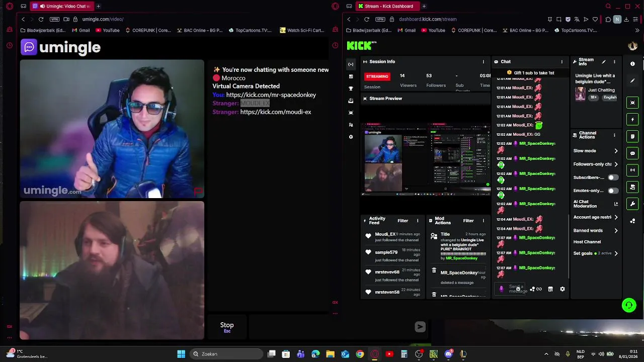The image size is (644, 362).
Task: Select sample579 in Activity Feed
Action: [386, 252]
